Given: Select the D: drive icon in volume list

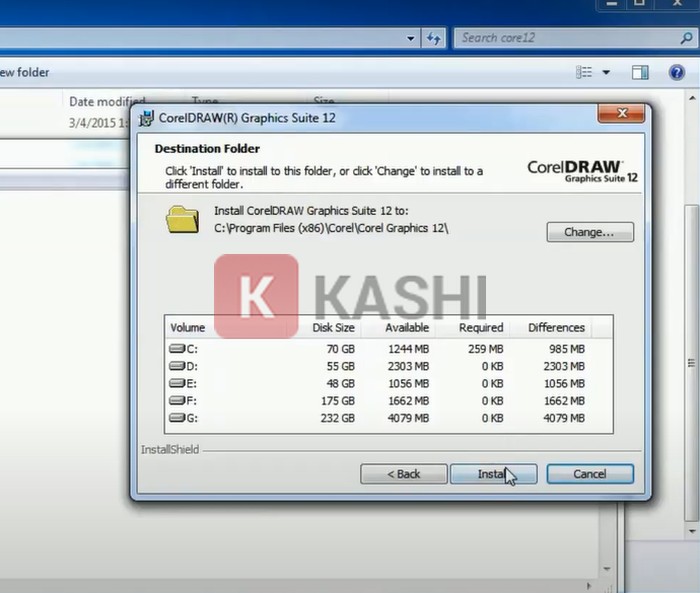Looking at the screenshot, I should (x=178, y=365).
